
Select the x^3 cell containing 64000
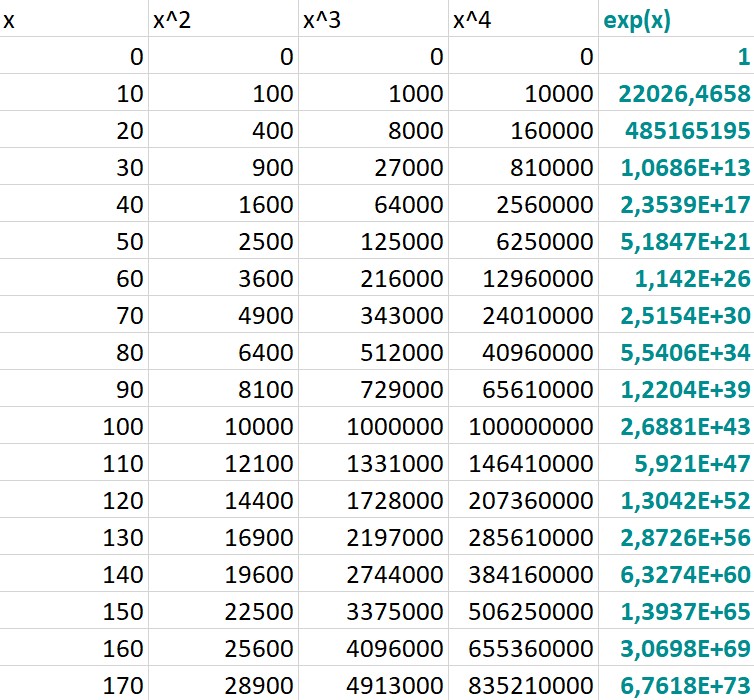tap(374, 204)
